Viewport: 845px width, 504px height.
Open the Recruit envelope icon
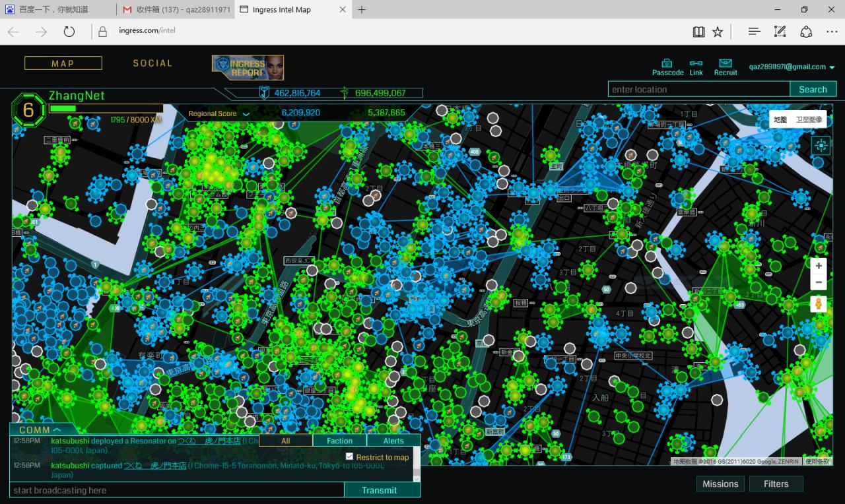pos(726,63)
